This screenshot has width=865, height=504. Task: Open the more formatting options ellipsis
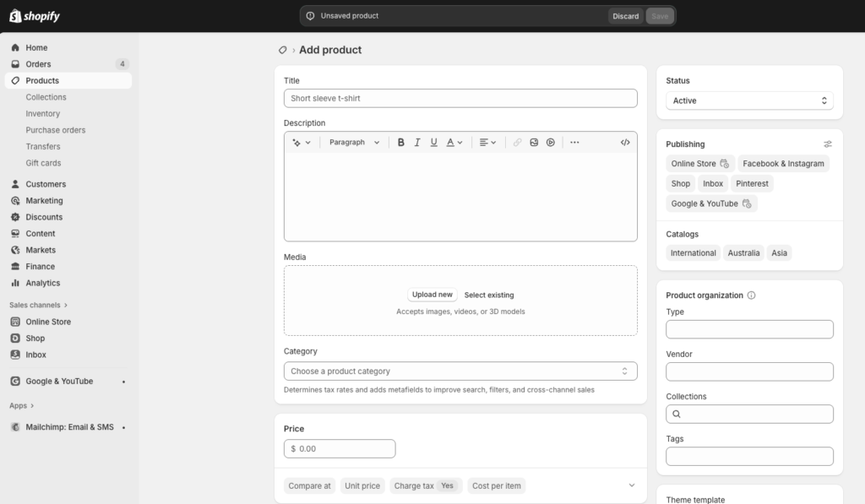point(574,142)
